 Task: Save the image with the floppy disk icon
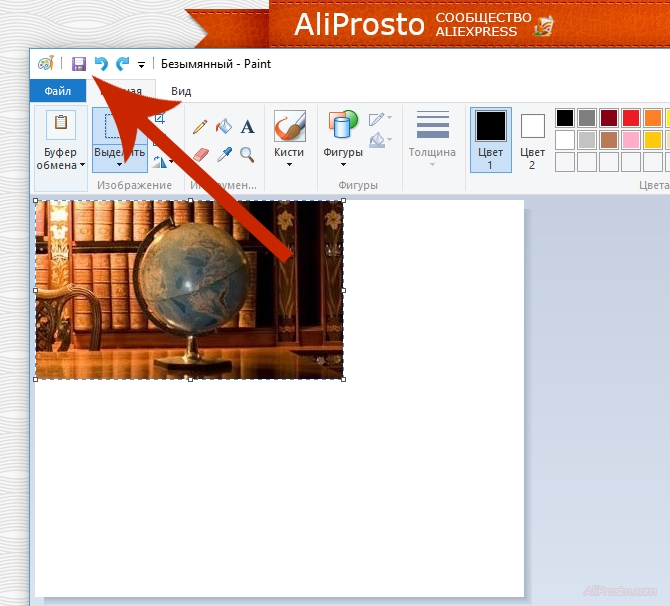point(79,64)
